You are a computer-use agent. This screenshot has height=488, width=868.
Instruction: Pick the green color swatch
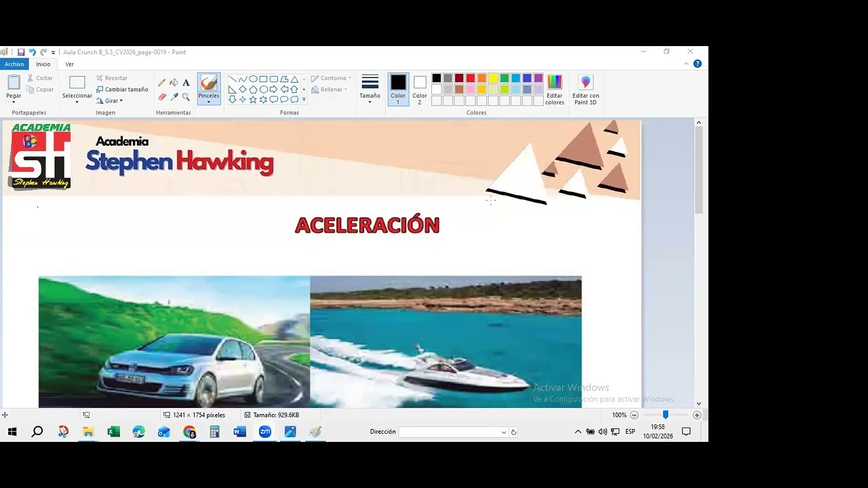(x=505, y=79)
